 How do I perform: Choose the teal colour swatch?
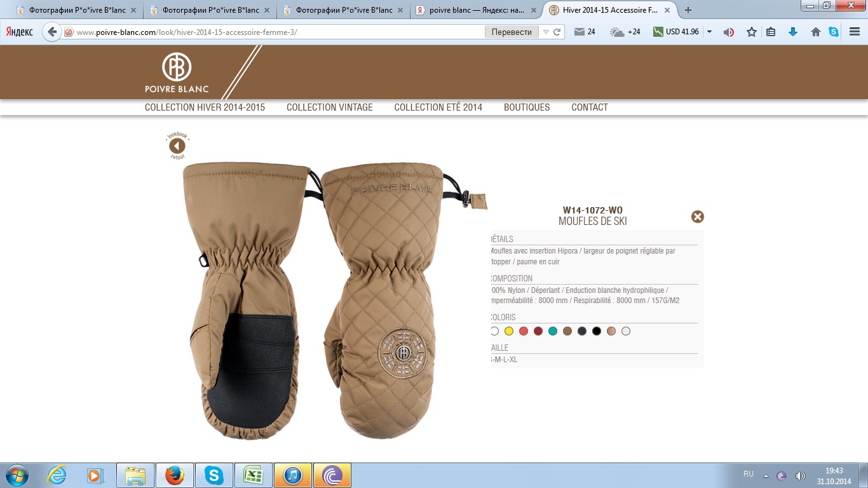click(553, 331)
